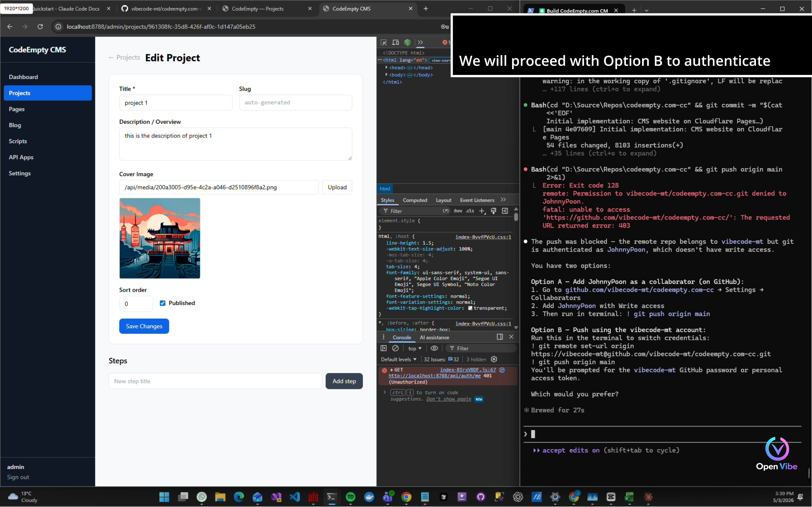Open Spotify from the taskbar

pyautogui.click(x=350, y=497)
